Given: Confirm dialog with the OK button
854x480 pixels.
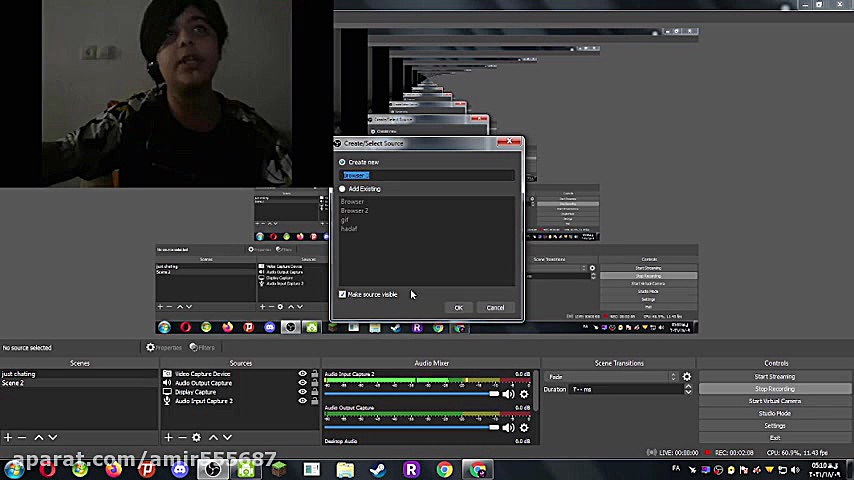Looking at the screenshot, I should click(x=459, y=308).
